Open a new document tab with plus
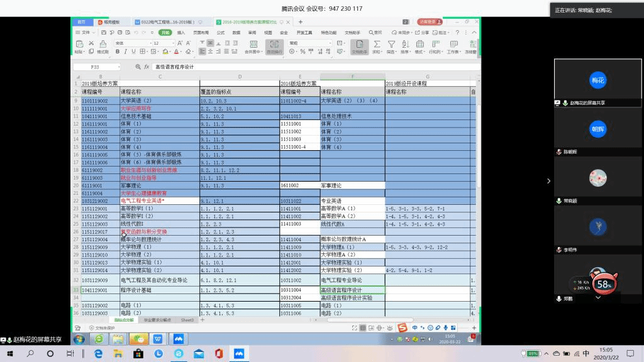Screen dimensions: 644x362 coord(301,22)
